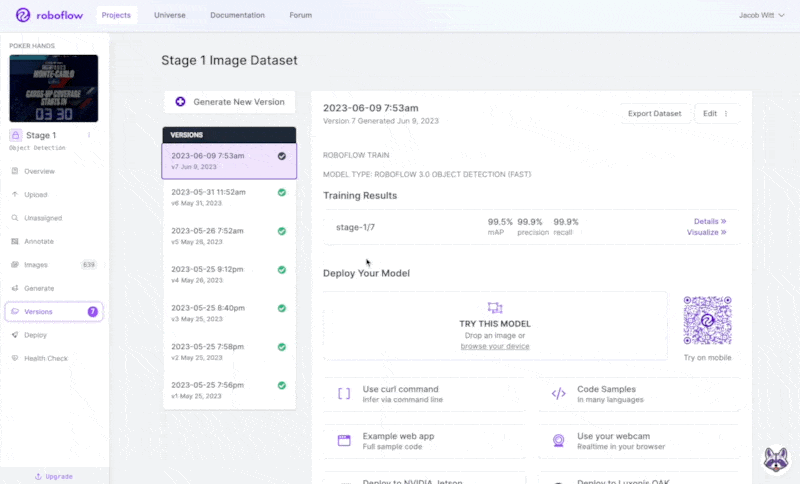800x484 pixels.
Task: Click the Overview sidebar icon
Action: coord(15,171)
